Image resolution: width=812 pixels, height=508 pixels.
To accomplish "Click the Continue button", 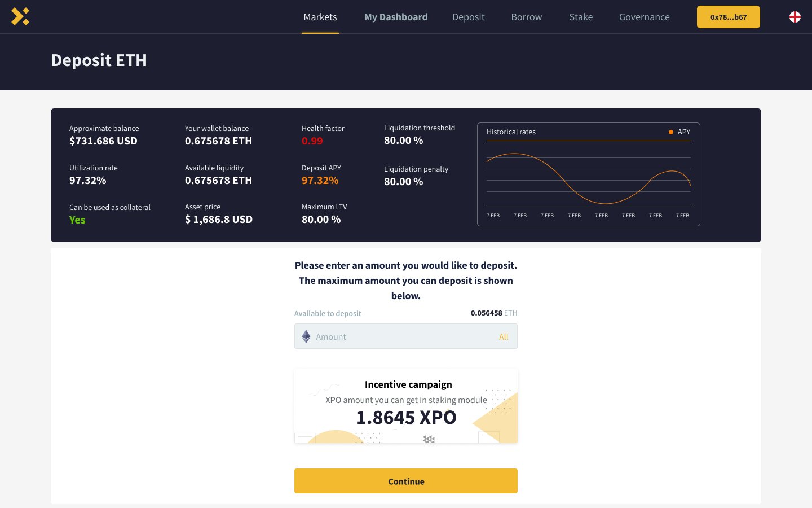I will [406, 481].
